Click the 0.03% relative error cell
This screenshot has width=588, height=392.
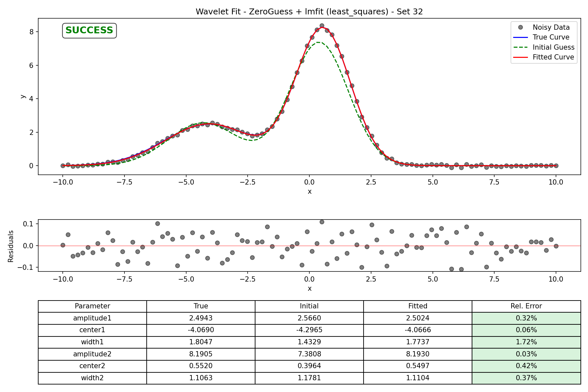coord(526,354)
